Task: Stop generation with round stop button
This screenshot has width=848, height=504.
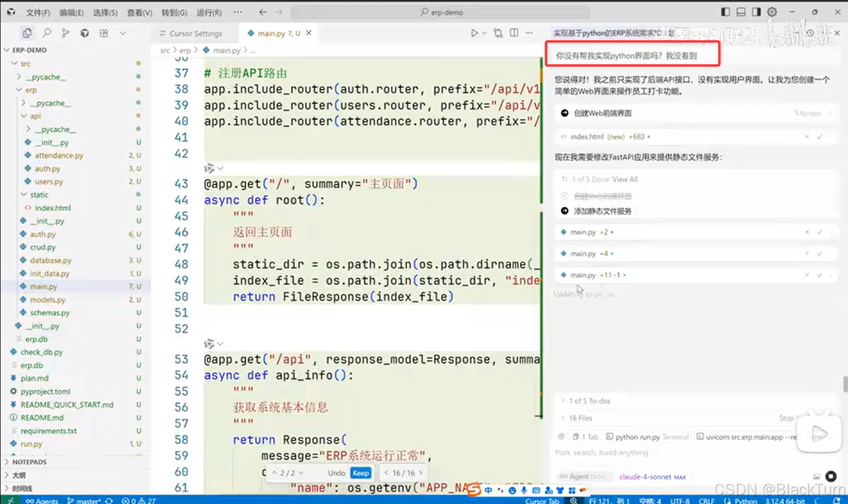Action: click(x=831, y=476)
